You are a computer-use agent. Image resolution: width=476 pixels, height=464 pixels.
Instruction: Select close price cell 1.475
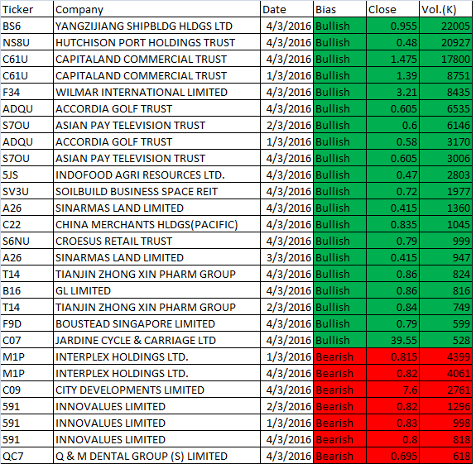[393, 59]
